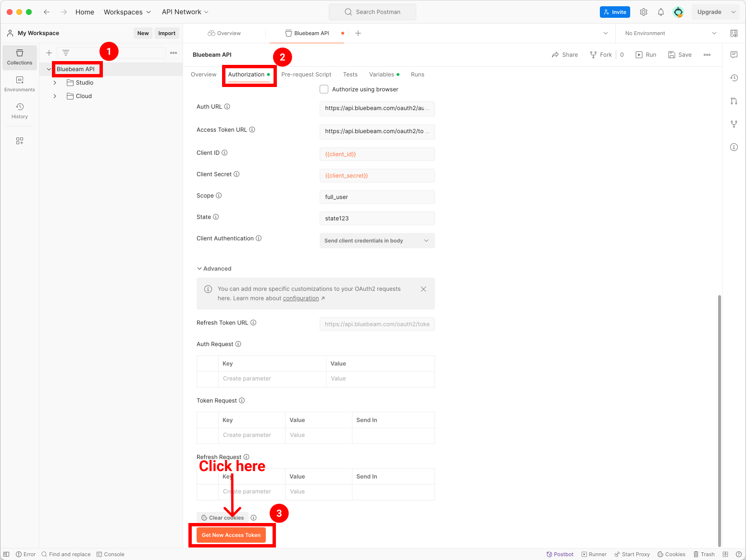This screenshot has height=560, width=746.
Task: Open the comments icon in right sidebar
Action: (734, 55)
